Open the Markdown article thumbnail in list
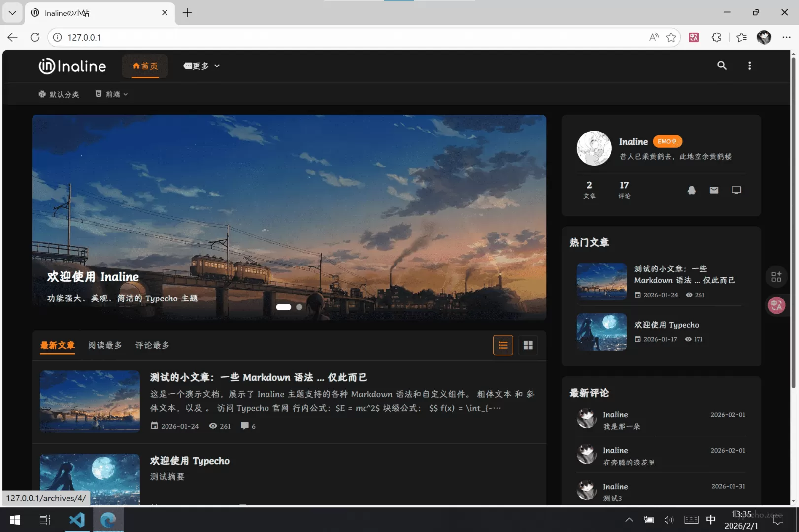Viewport: 799px width, 532px height. tap(90, 401)
